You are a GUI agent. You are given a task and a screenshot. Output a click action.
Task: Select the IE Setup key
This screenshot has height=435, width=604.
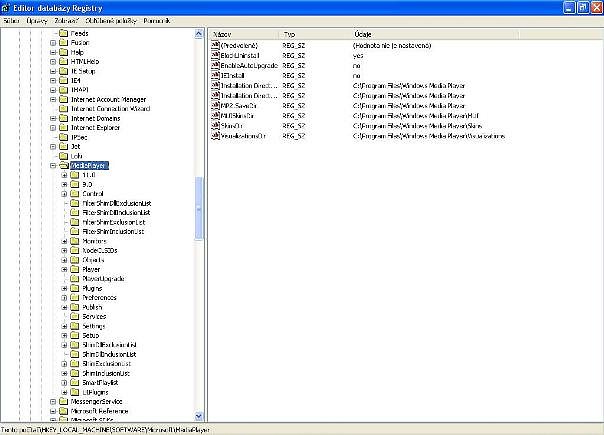tap(83, 71)
